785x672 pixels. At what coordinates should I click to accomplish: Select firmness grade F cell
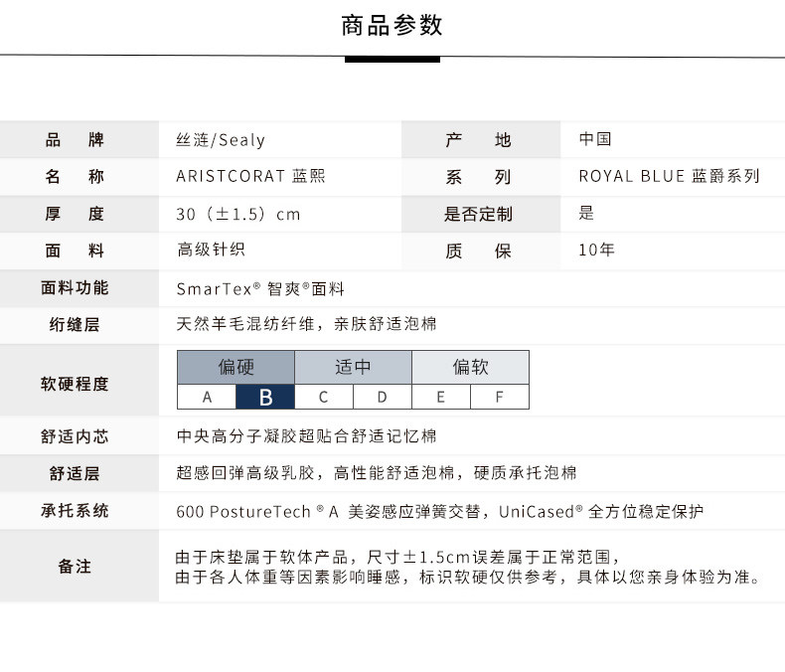coord(500,397)
